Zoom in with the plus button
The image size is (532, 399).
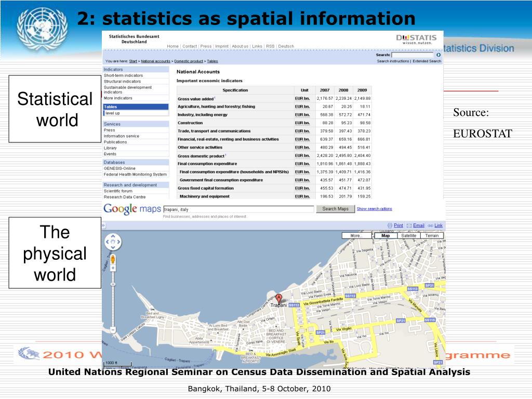coord(113,268)
